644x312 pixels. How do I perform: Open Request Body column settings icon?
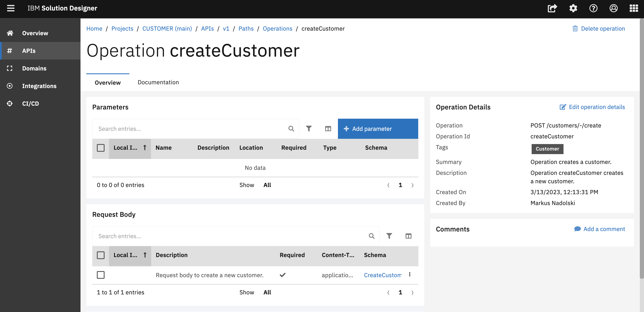point(408,236)
